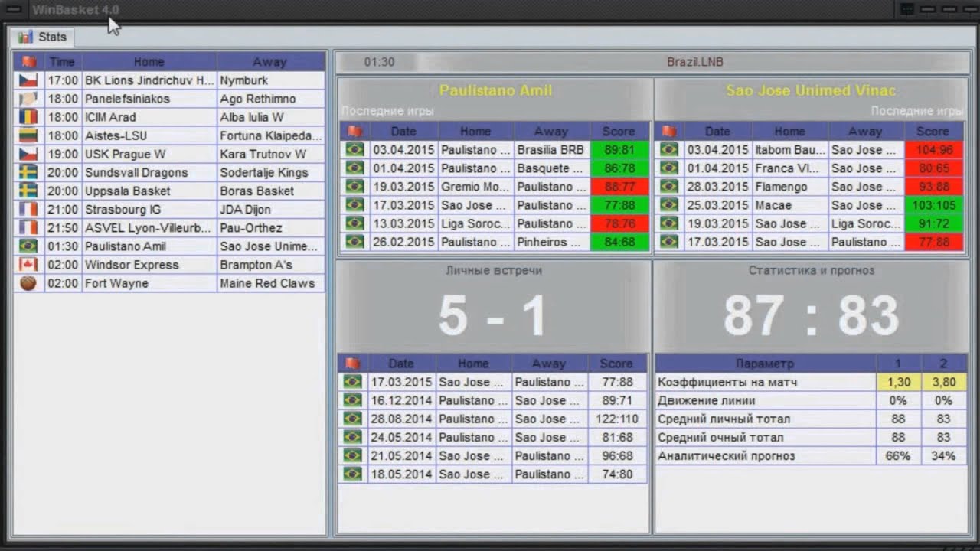Select the 21.05.2014 head-to-head row date
The image size is (980, 551).
click(x=401, y=455)
